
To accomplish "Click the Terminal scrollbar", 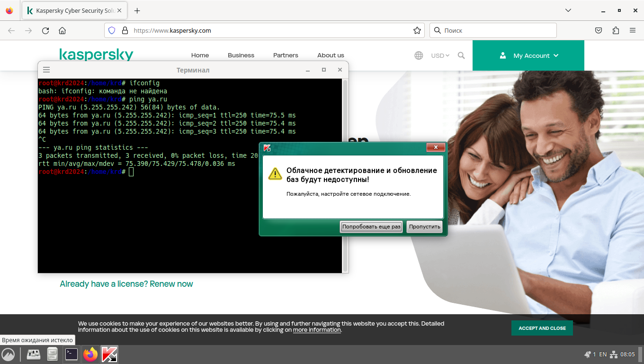I will (345, 175).
